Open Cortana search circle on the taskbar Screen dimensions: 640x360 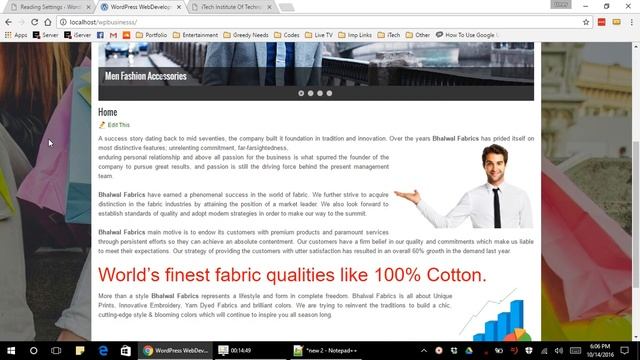[x=33, y=351]
